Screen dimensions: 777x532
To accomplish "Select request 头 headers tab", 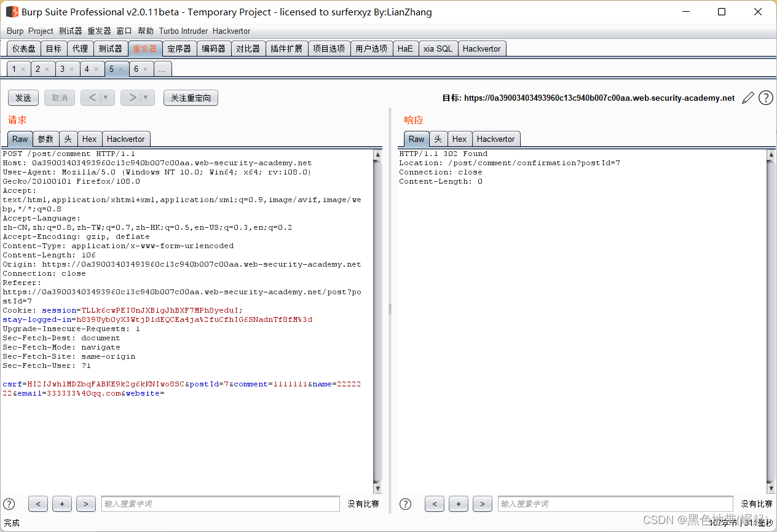I will tap(68, 139).
